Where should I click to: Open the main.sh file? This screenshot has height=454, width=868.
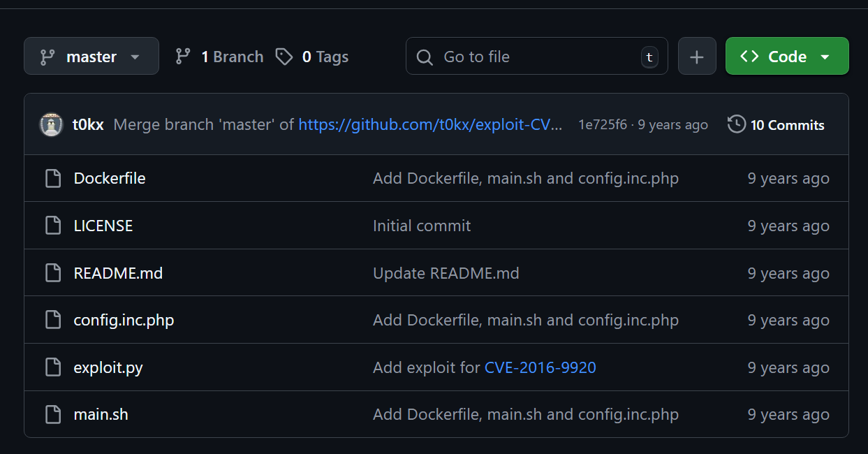(101, 414)
